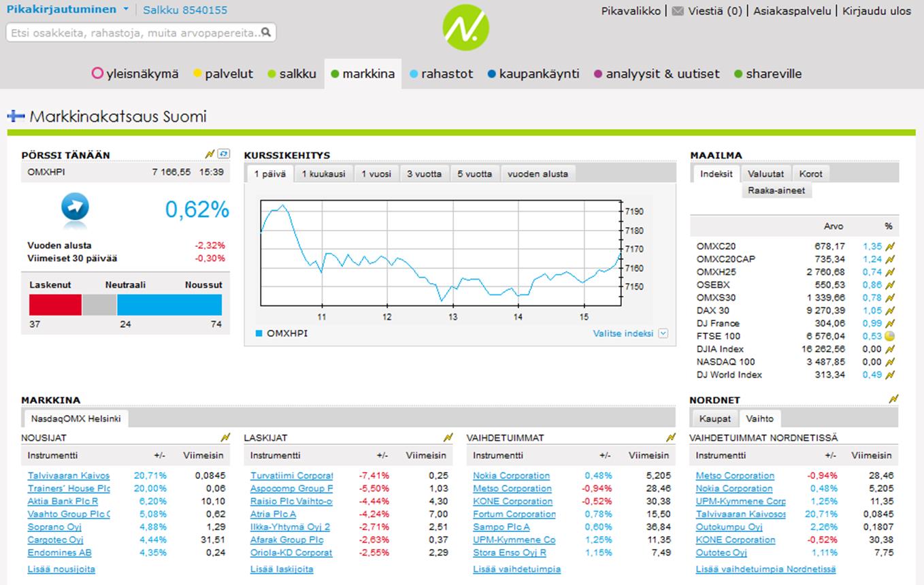Open the Pikakirjautuminen dropdown
The image size is (924, 585).
pos(67,10)
